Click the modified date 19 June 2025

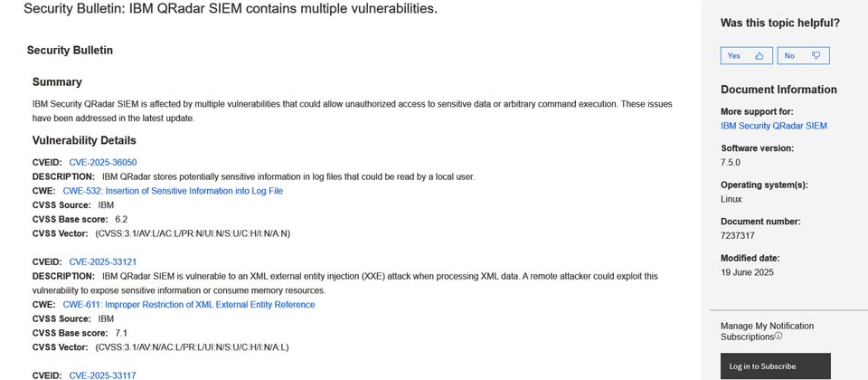[x=748, y=272]
